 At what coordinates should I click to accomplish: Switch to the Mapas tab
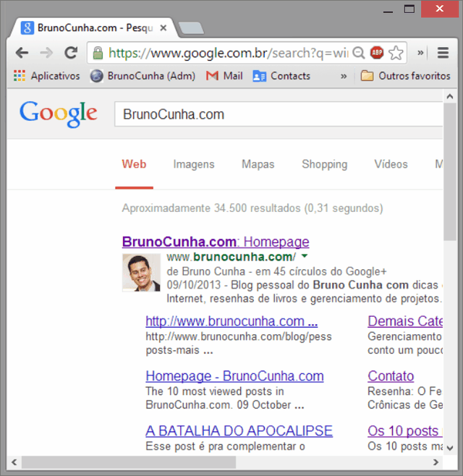pyautogui.click(x=258, y=164)
